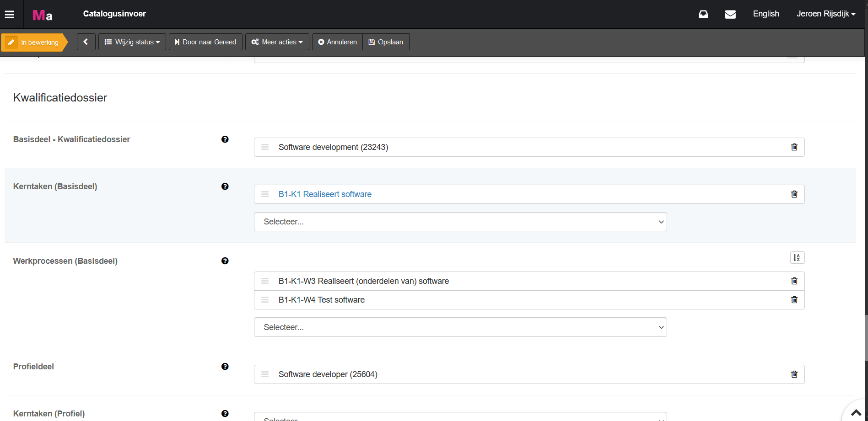Click the Basisdeel - Kwalificatiedossier label
This screenshot has height=421, width=868.
[71, 139]
